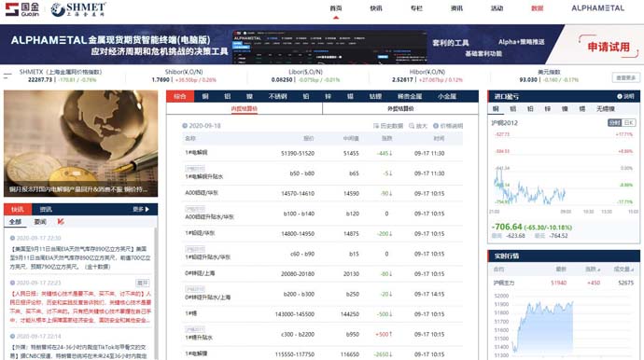Click the red hot-news icon beside 要闻
This screenshot has height=360, width=644.
tap(61, 222)
